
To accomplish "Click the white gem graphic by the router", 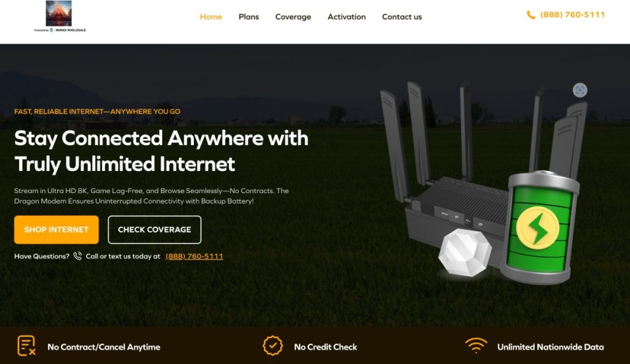I will [x=465, y=252].
